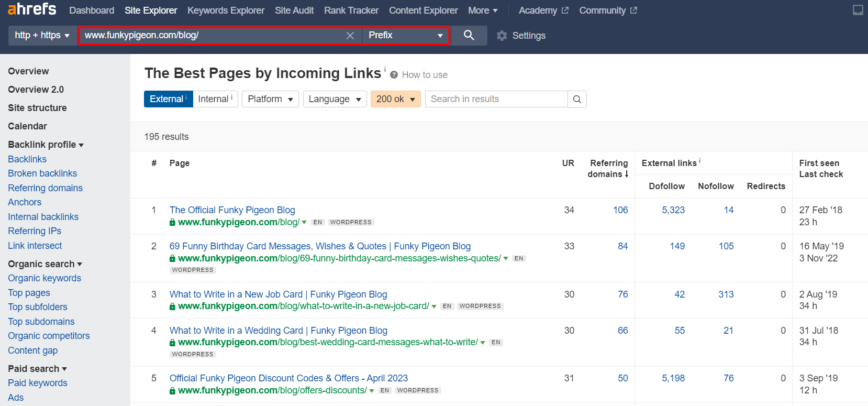Click the How to use help icon
Viewport: 868px width, 406px height.
pyautogui.click(x=394, y=75)
